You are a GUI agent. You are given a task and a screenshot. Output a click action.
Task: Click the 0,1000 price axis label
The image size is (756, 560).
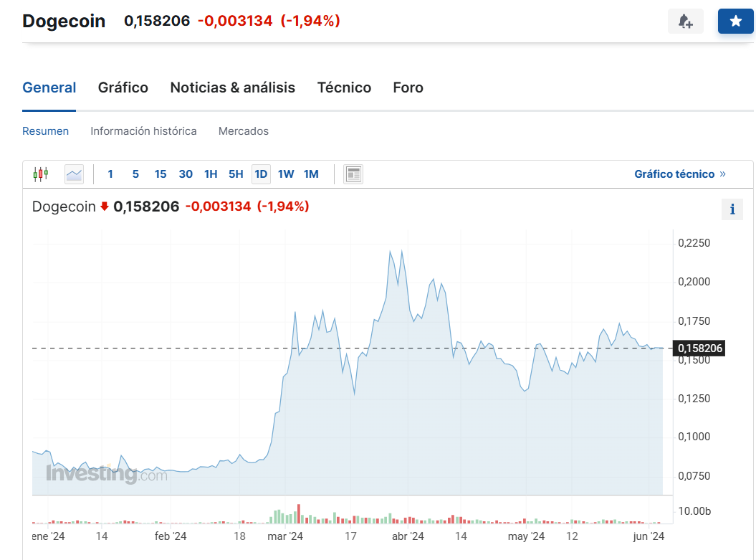tap(694, 437)
